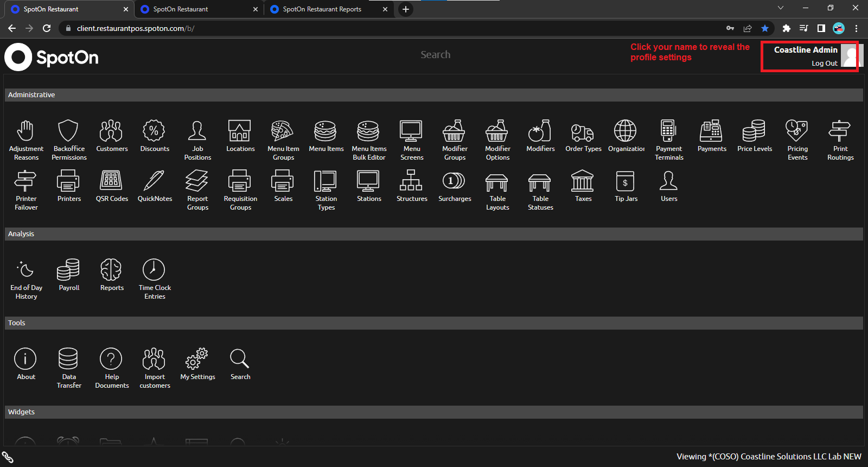Open the Menu Items icon
This screenshot has height=467, width=868.
point(326,136)
